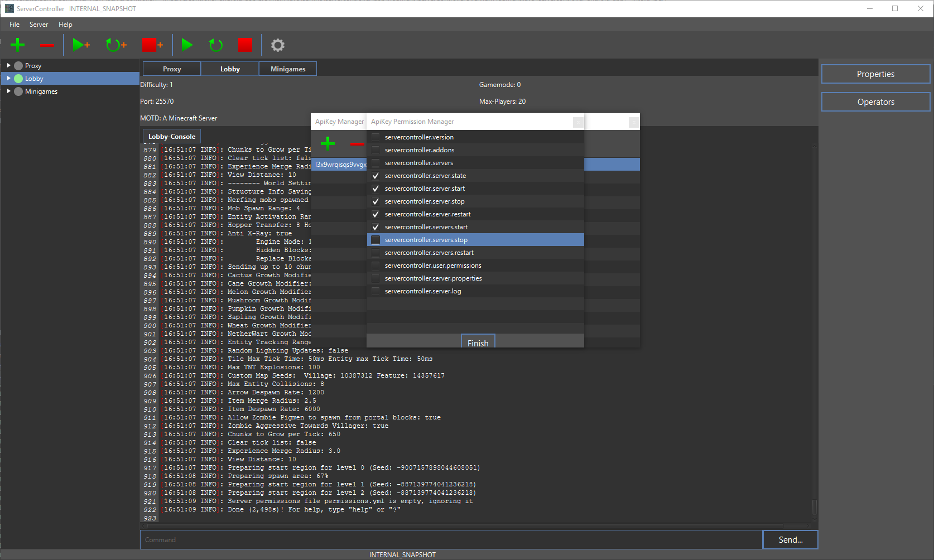This screenshot has width=934, height=560.
Task: Enable servercontroller.servers.restart permission
Action: 375,253
